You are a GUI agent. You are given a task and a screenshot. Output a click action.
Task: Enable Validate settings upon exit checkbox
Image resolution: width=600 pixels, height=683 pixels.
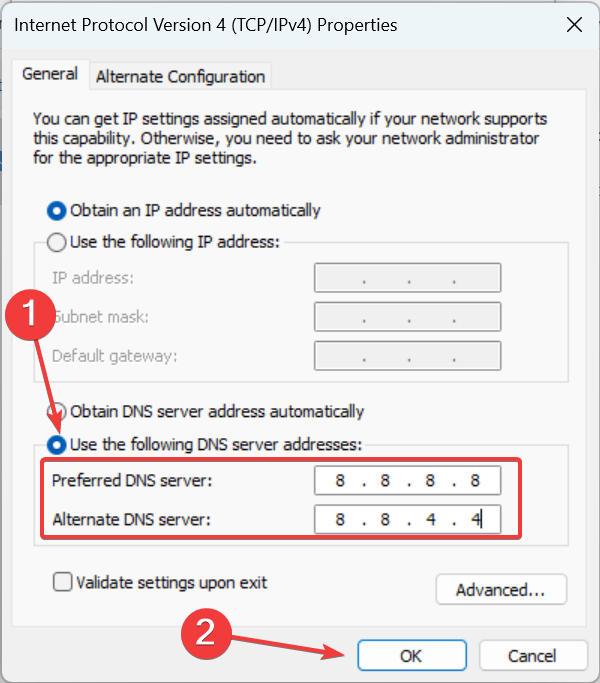point(63,582)
